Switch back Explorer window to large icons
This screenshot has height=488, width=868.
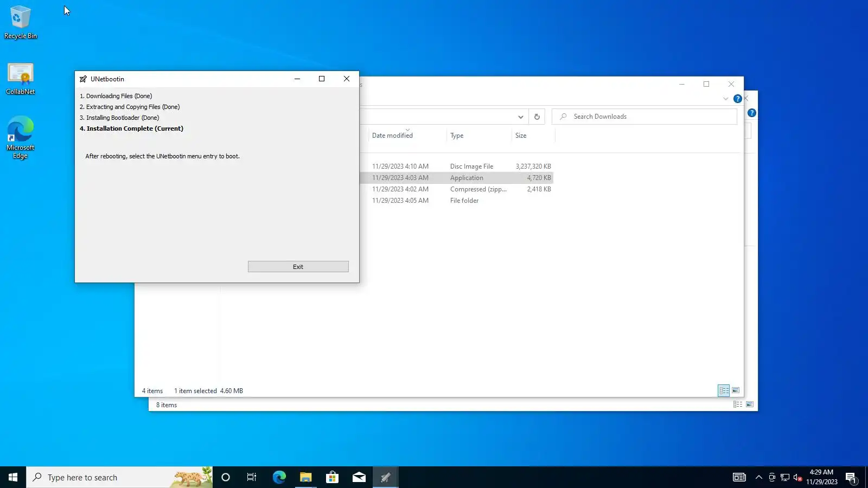[x=750, y=404]
